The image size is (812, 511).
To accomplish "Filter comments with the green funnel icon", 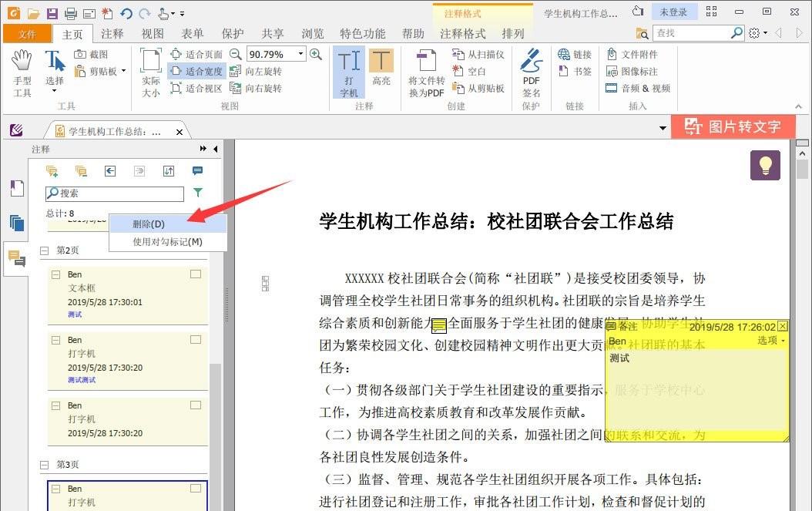I will (x=196, y=193).
